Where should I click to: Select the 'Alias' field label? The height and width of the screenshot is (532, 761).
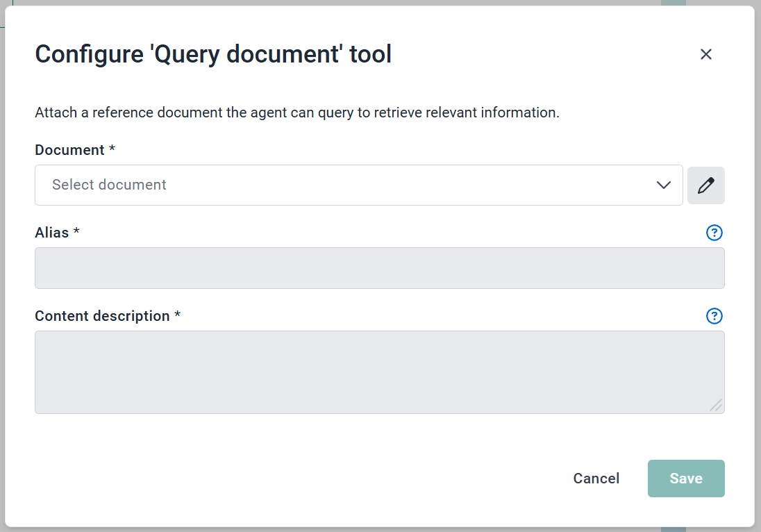pyautogui.click(x=52, y=233)
